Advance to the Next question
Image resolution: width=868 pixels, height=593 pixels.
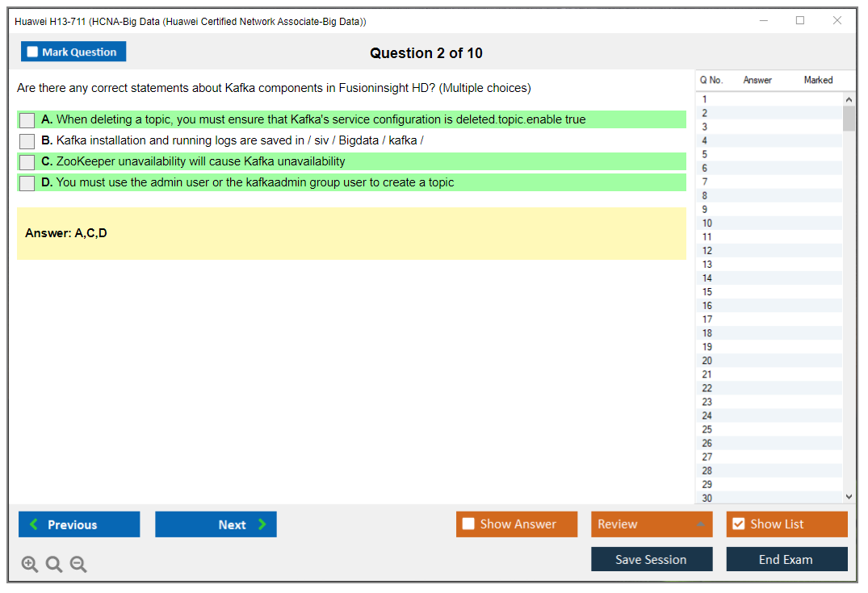[216, 524]
